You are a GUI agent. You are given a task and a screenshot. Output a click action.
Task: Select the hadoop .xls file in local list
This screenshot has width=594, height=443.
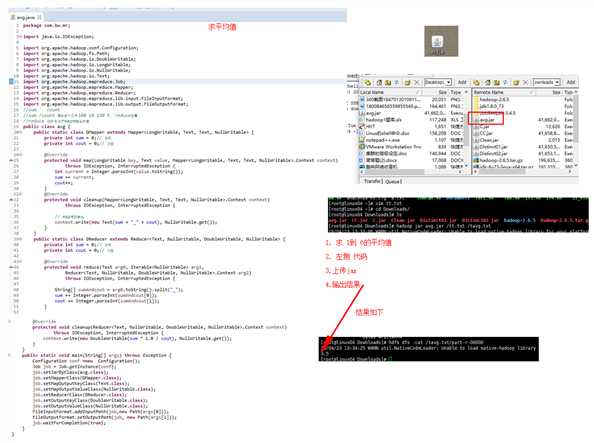[384, 120]
